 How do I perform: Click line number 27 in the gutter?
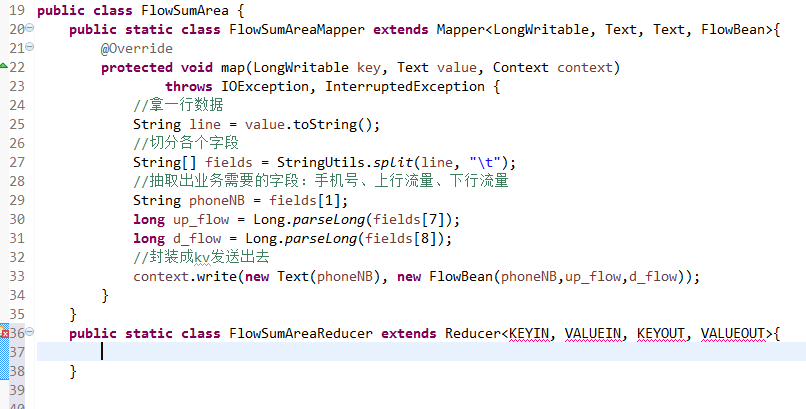(17, 162)
